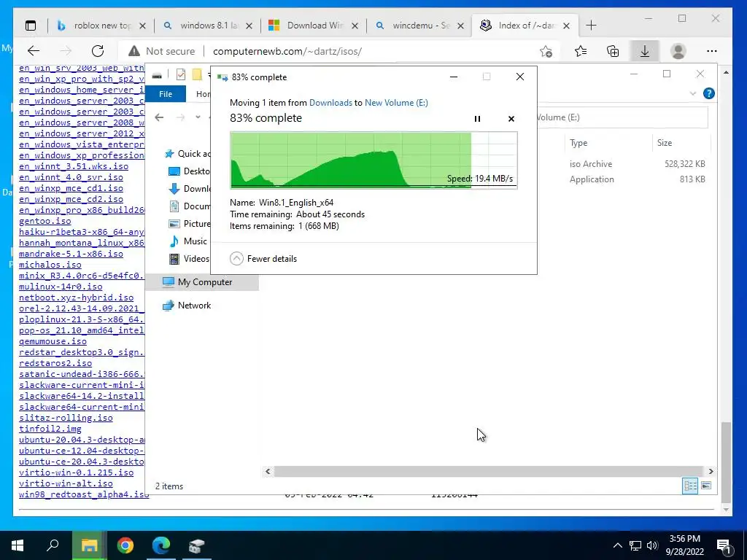Screen dimensions: 747x560
Task: Open Edge from the taskbar
Action: pyautogui.click(x=161, y=545)
